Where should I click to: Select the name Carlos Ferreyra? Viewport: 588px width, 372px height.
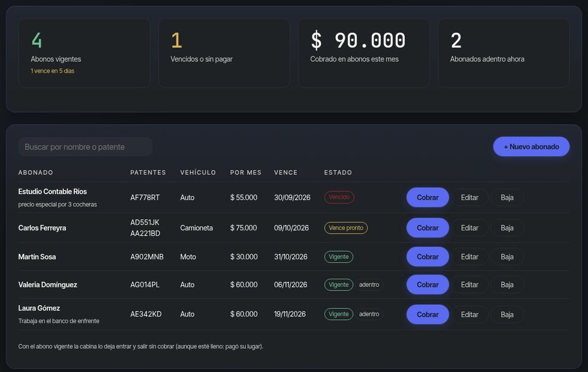pyautogui.click(x=42, y=228)
